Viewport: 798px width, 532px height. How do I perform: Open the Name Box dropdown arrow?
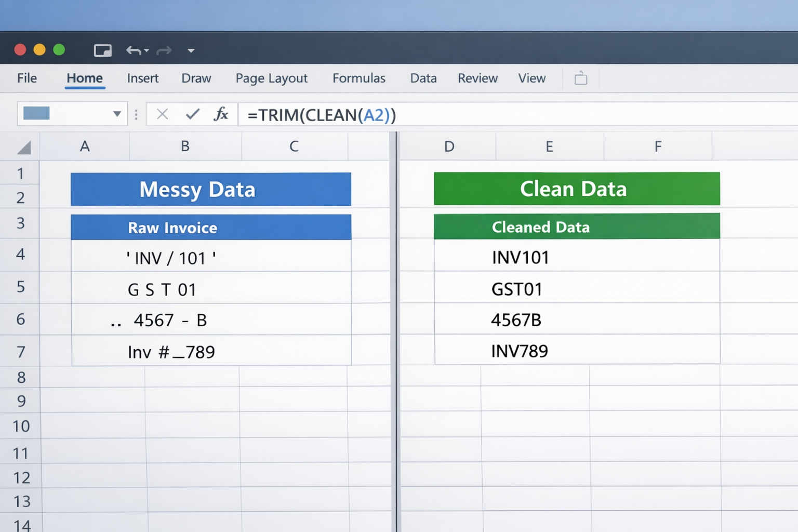click(x=117, y=114)
